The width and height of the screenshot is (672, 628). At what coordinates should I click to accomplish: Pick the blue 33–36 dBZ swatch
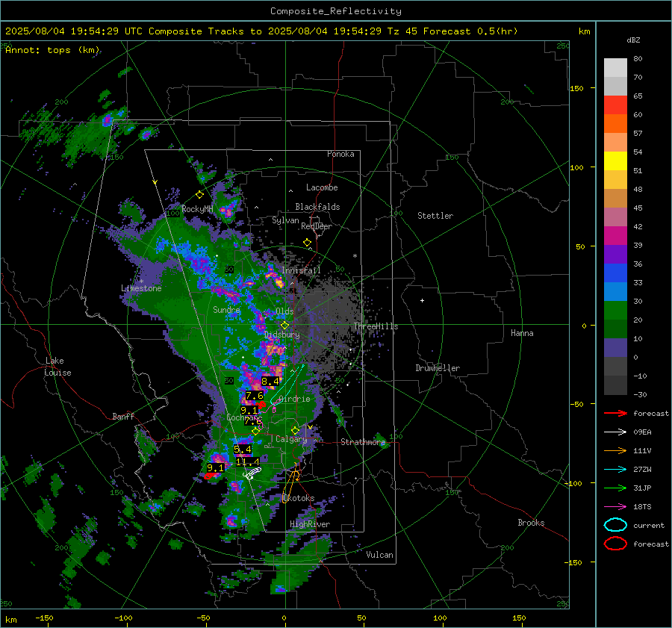615,273
